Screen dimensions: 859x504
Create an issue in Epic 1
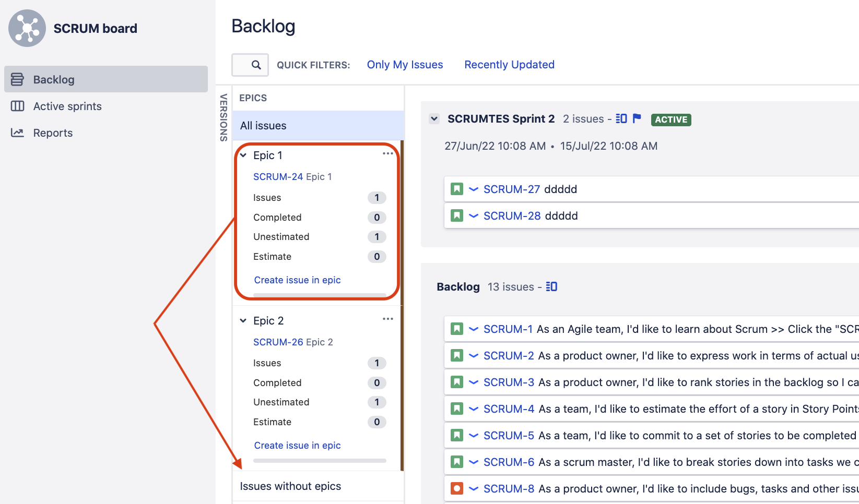coord(297,280)
